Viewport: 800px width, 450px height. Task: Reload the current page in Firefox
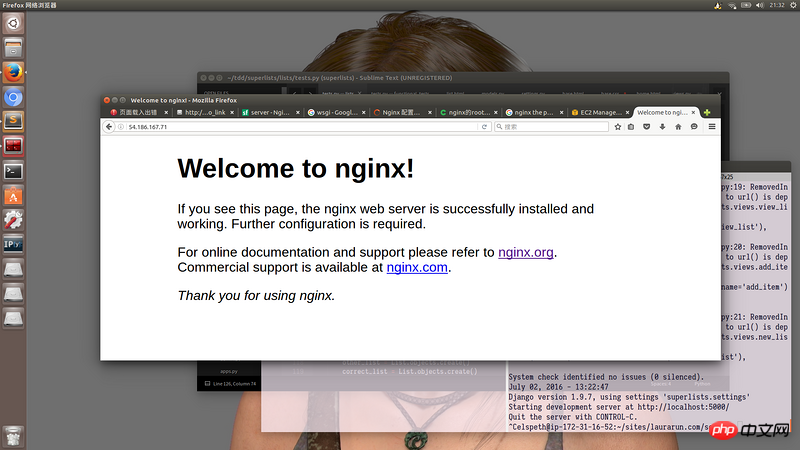(x=484, y=127)
